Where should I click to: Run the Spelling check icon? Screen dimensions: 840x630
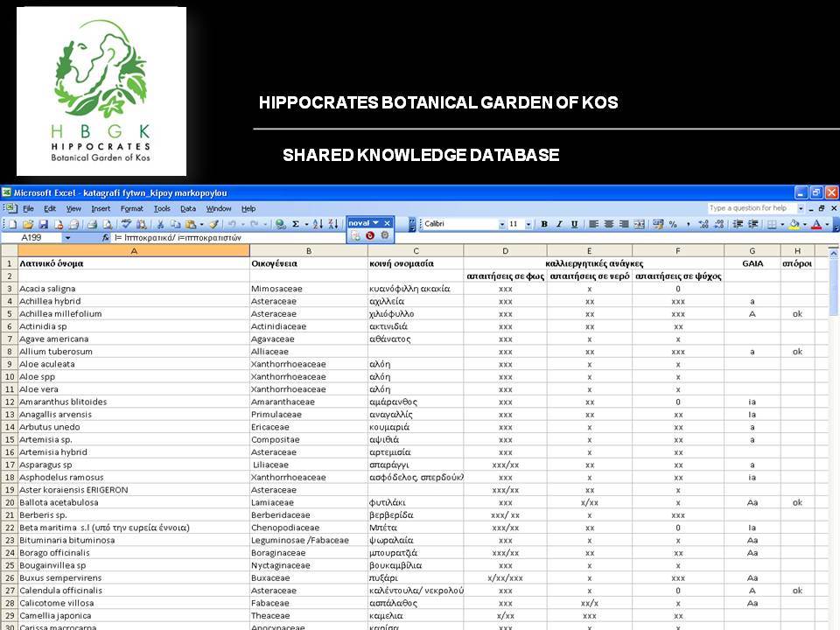[126, 225]
